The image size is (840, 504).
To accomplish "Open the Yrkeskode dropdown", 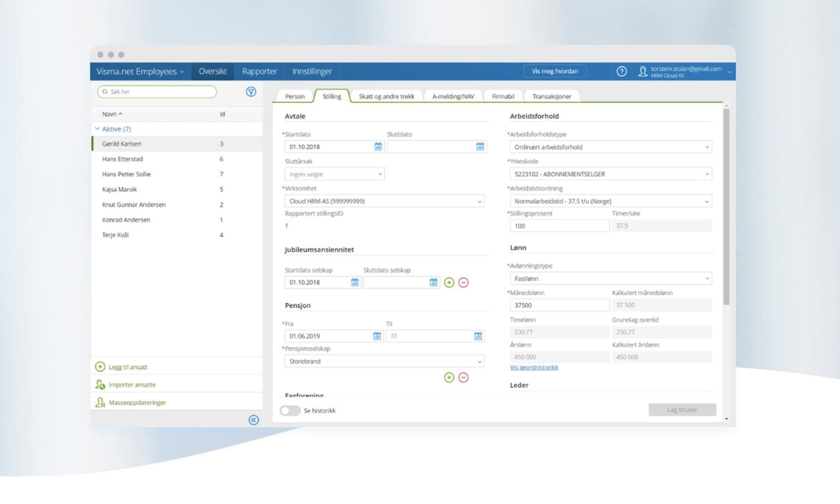I will click(x=611, y=174).
